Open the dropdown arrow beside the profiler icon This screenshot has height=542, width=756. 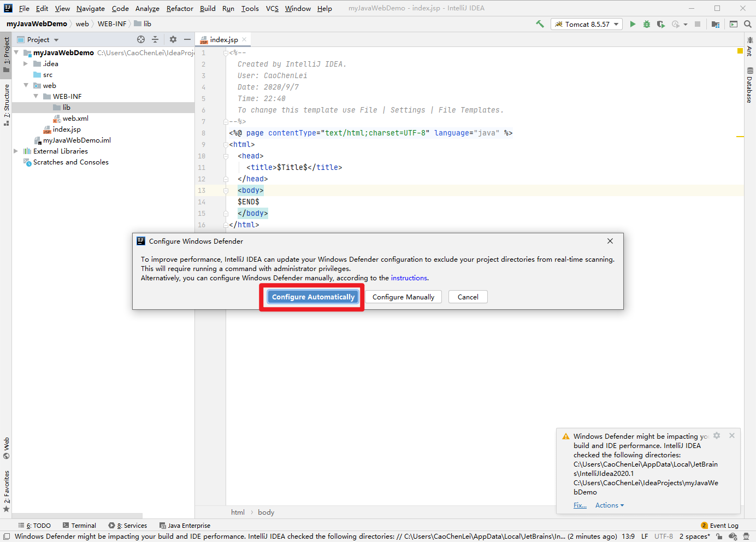tap(686, 25)
